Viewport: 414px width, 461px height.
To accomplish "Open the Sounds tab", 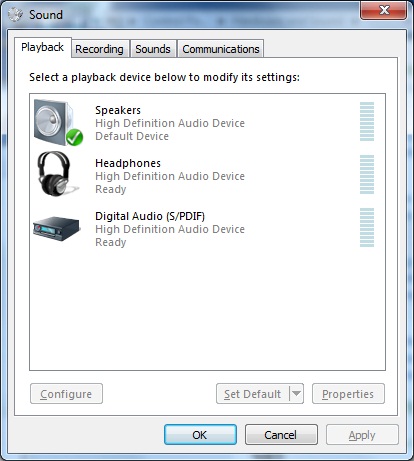I will click(153, 49).
